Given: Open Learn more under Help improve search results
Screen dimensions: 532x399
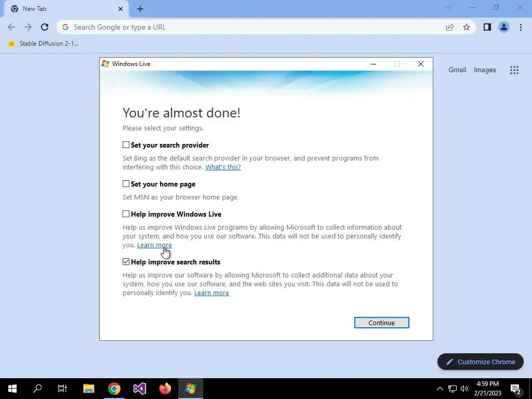Looking at the screenshot, I should (x=211, y=293).
